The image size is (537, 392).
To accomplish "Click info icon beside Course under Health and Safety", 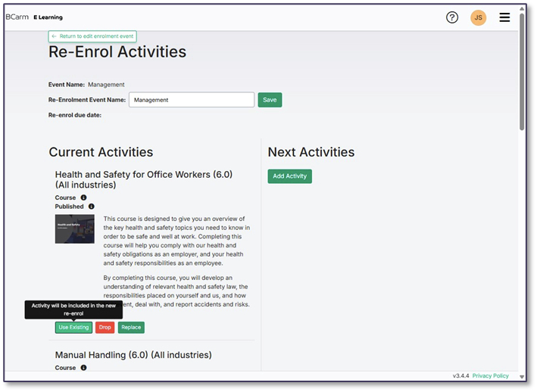I will [83, 198].
